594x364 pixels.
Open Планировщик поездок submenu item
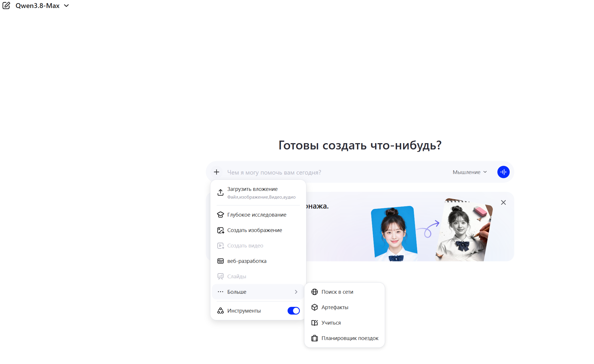click(x=344, y=338)
